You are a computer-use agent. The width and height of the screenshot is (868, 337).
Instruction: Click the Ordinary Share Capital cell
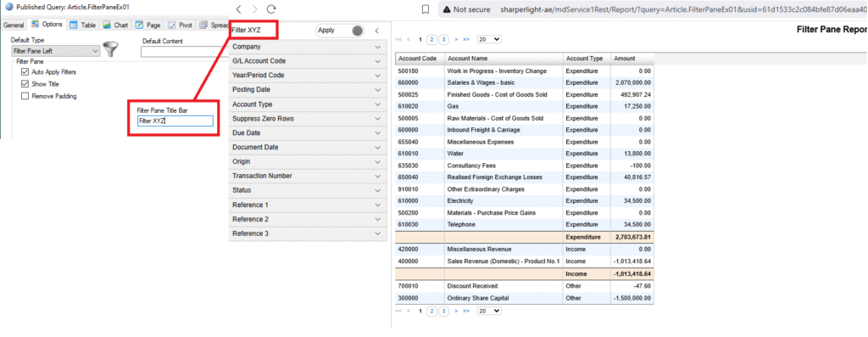[x=504, y=298]
